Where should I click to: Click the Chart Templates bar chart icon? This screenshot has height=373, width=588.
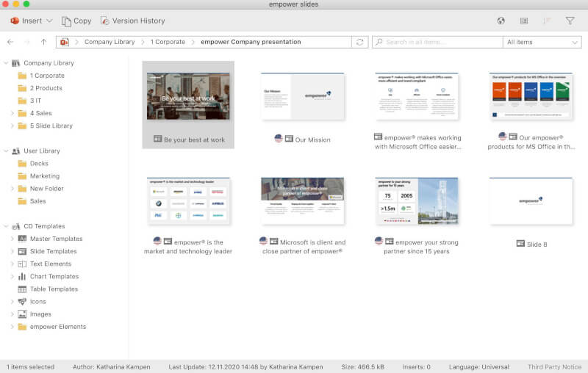pos(22,277)
